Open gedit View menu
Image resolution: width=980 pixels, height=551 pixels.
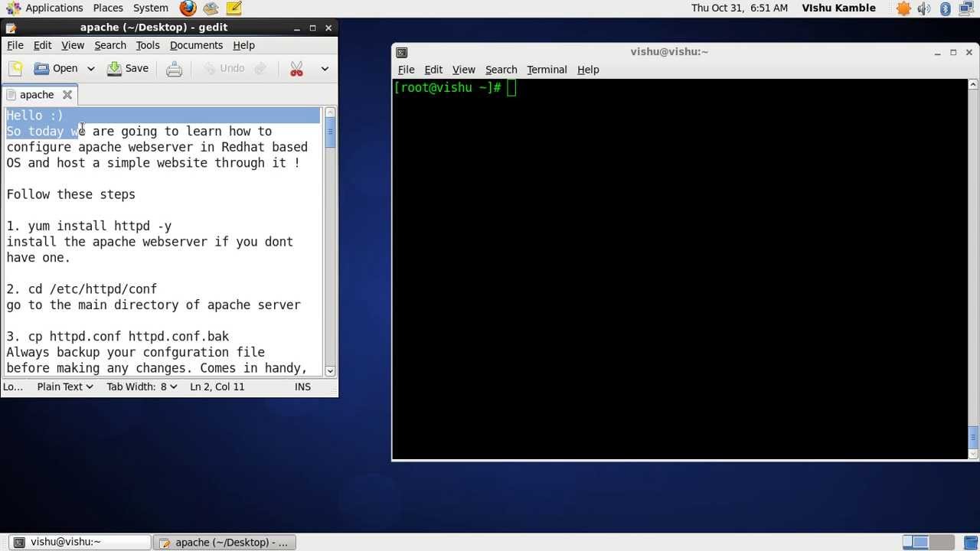coord(73,45)
